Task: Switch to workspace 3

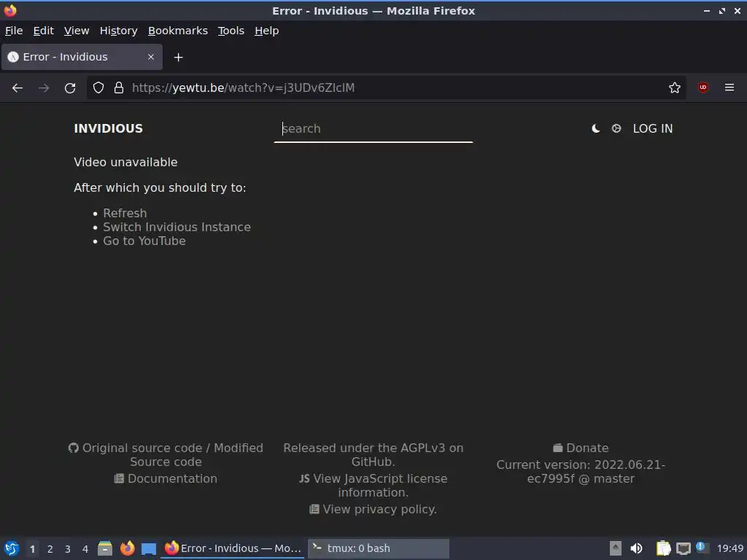Action: [x=68, y=549]
